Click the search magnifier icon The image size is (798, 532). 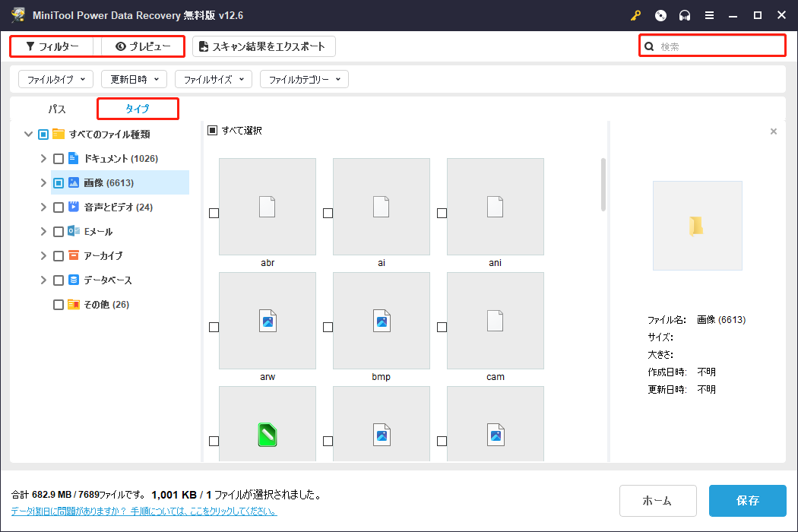pos(649,46)
